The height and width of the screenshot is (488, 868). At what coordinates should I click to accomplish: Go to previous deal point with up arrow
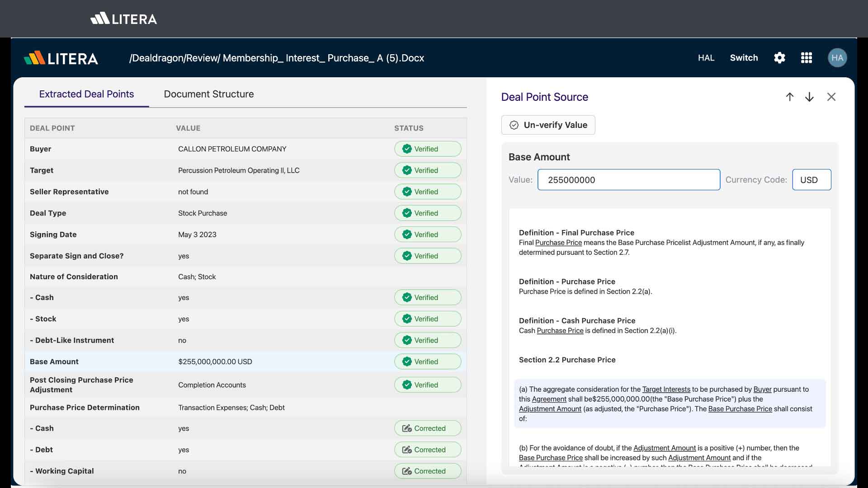point(790,97)
